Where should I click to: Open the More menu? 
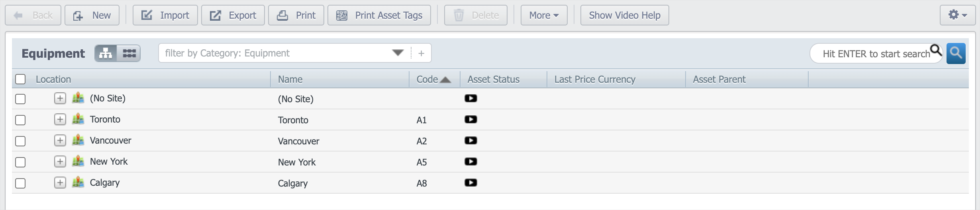coord(544,15)
